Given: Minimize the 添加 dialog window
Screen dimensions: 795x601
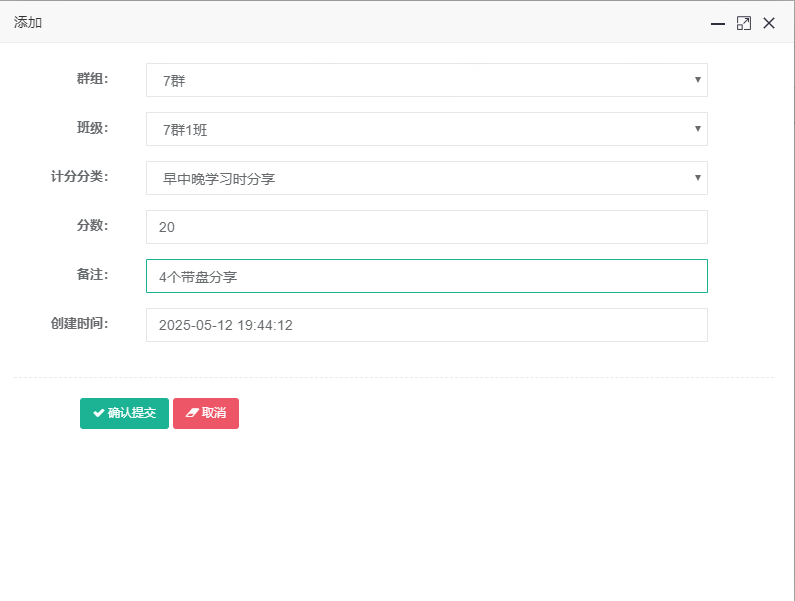Looking at the screenshot, I should pos(717,23).
